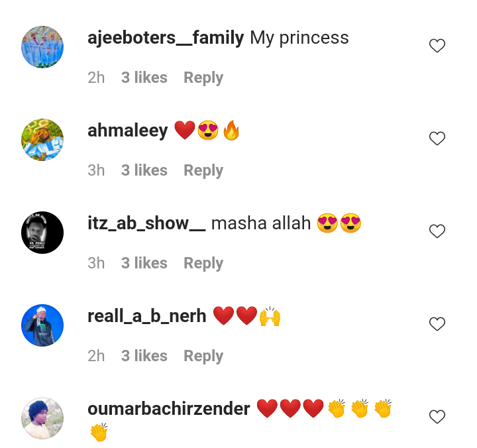The height and width of the screenshot is (448, 477).
Task: Reply to the masha allah comment
Action: coord(203,263)
